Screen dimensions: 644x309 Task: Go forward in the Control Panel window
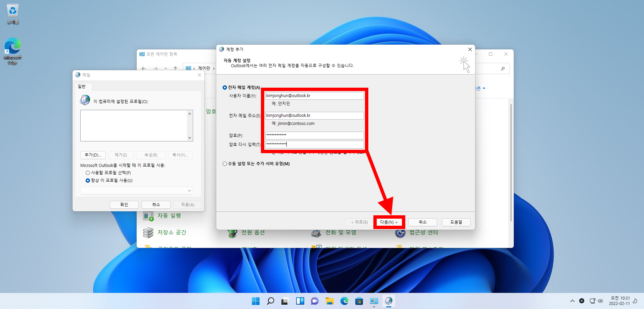coord(155,68)
